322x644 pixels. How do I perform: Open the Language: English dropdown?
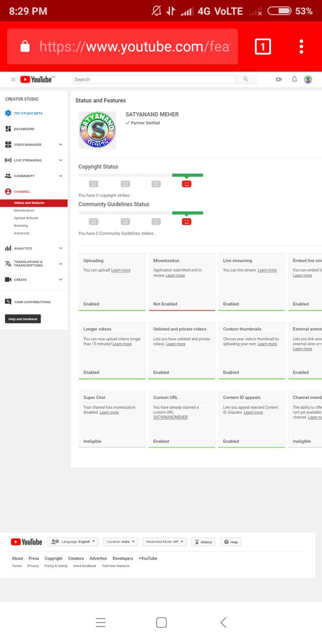coord(73,542)
